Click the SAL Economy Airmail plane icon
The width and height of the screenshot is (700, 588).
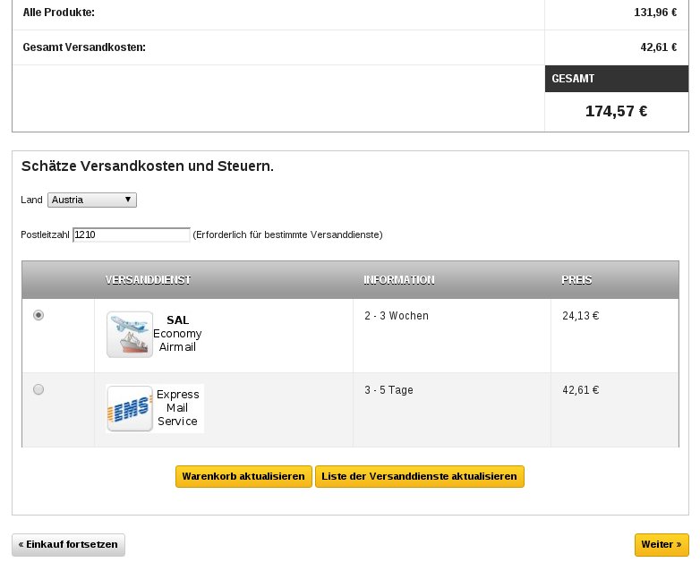[x=130, y=334]
